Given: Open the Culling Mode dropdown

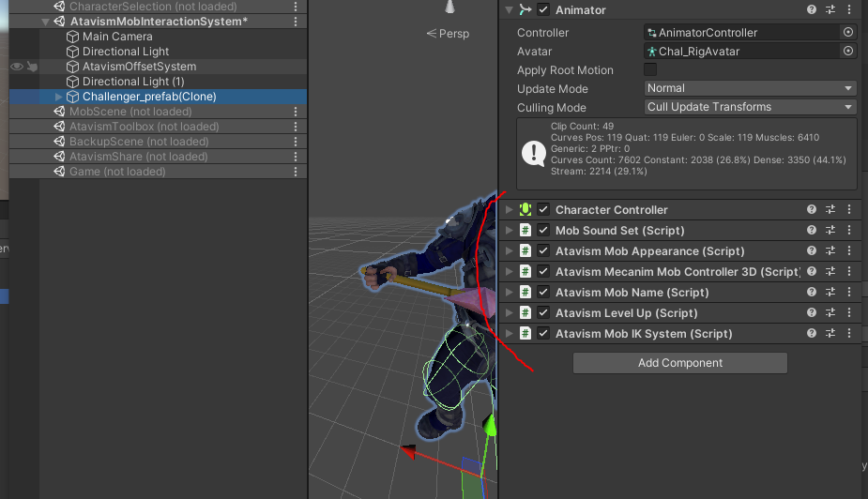Looking at the screenshot, I should [x=750, y=107].
